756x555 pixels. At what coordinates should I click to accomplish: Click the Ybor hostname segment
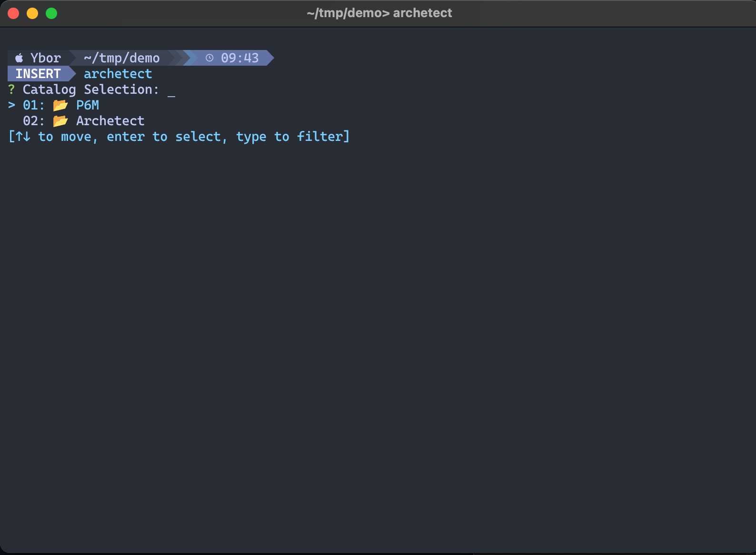coord(46,58)
